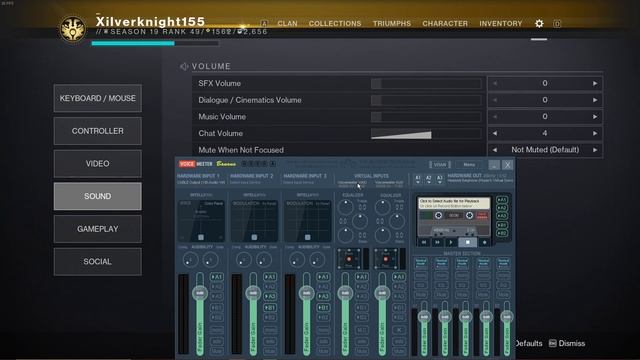640x360 pixels.
Task: Open GAMEPLAY settings
Action: (98, 229)
